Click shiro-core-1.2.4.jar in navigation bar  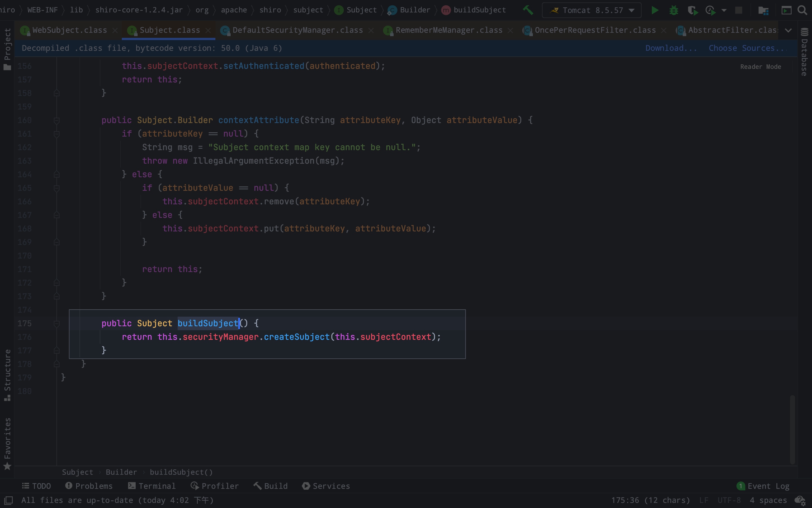[139, 10]
